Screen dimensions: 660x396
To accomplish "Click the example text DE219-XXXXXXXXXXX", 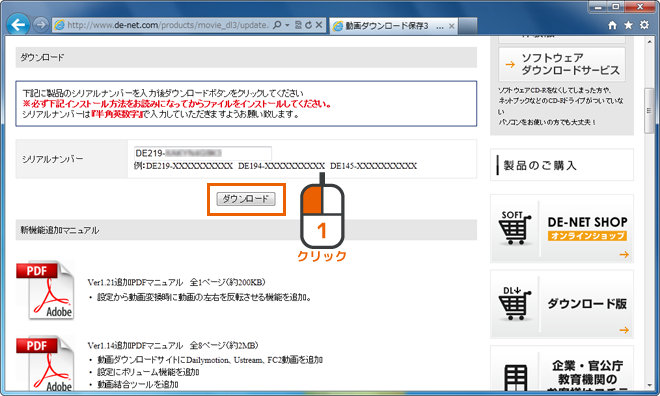I will click(x=189, y=166).
